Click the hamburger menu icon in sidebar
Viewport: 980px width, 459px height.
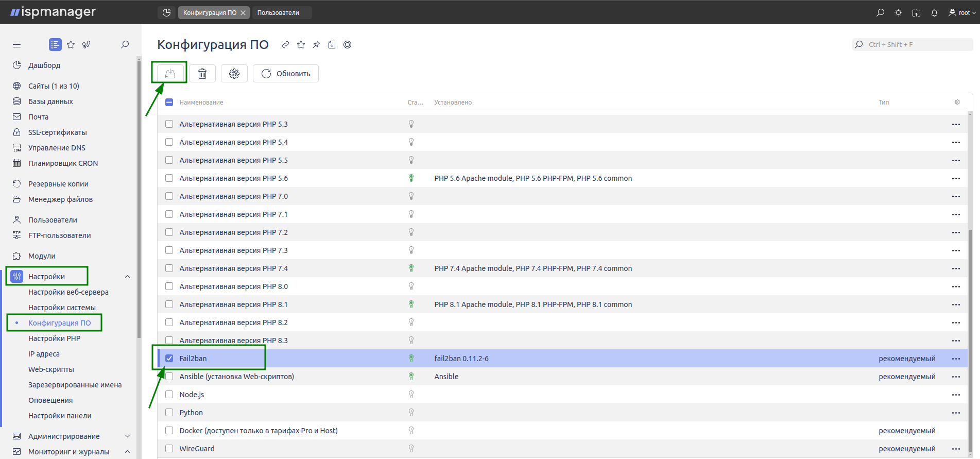click(17, 45)
